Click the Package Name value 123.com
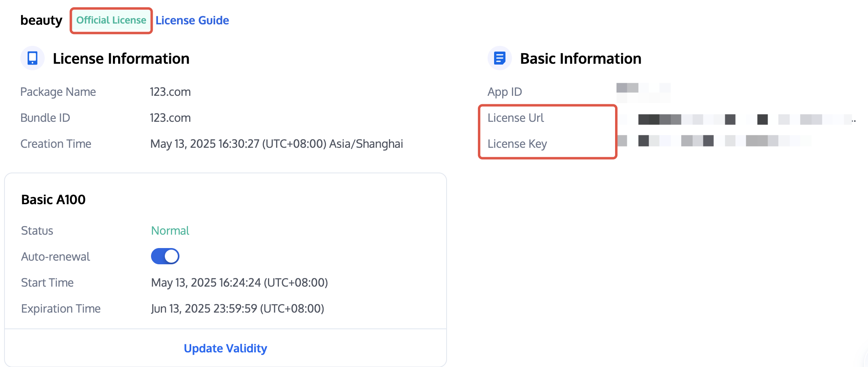This screenshot has width=868, height=367. (170, 92)
